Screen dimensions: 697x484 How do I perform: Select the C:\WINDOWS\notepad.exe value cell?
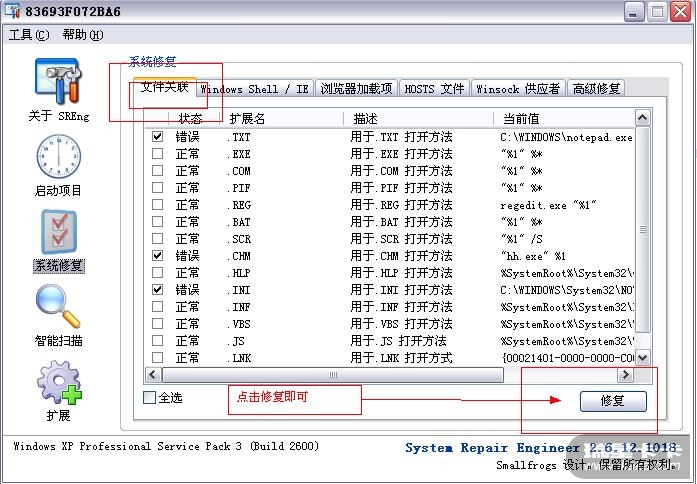coord(566,137)
